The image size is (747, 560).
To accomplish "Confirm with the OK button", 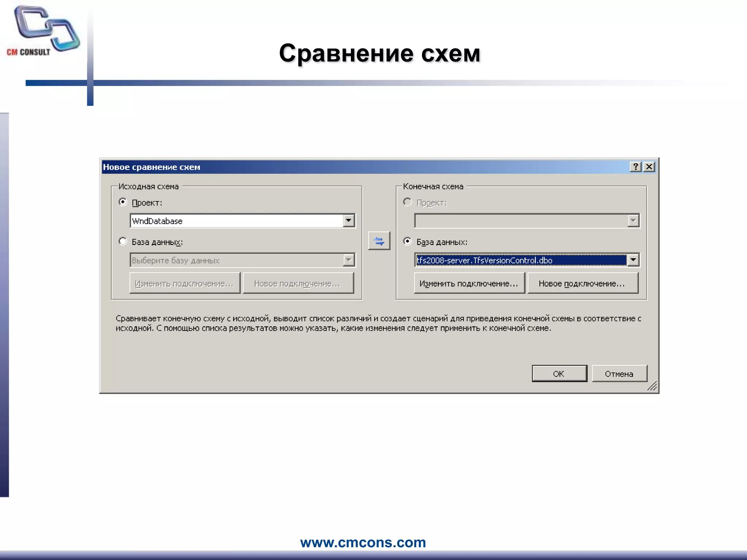I will 559,374.
